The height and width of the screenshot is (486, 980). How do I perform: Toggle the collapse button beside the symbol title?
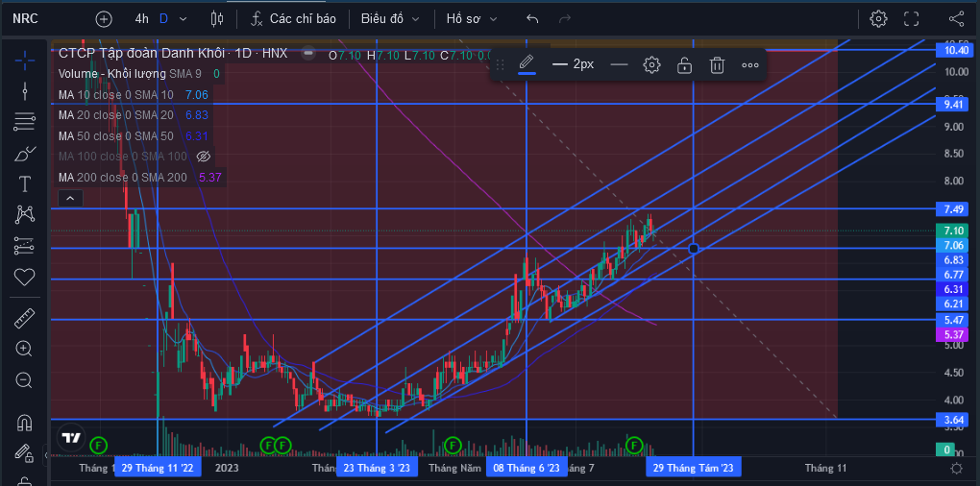pyautogui.click(x=307, y=53)
